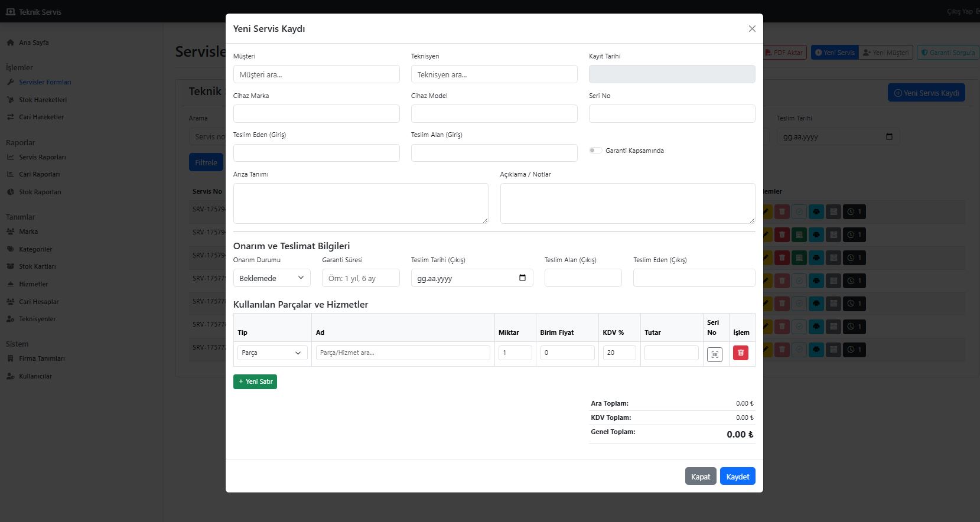Click the barcode scan icon in Seri No column
This screenshot has height=522, width=980.
pyautogui.click(x=714, y=354)
